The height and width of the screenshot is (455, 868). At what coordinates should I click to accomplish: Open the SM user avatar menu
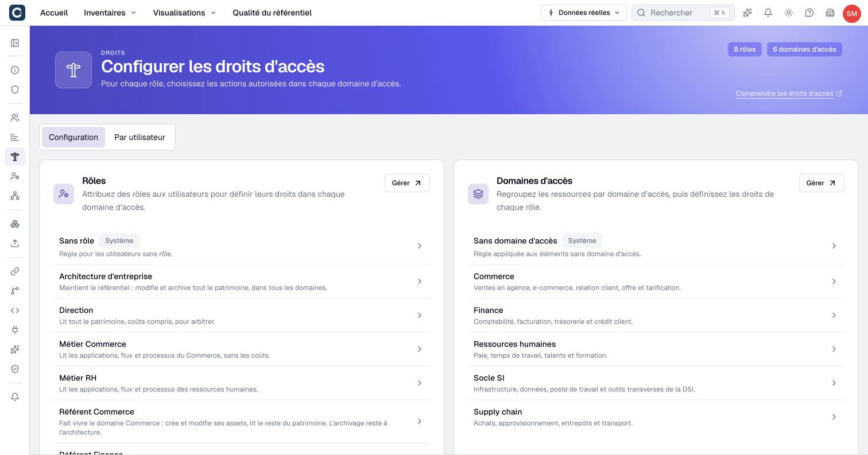point(851,13)
